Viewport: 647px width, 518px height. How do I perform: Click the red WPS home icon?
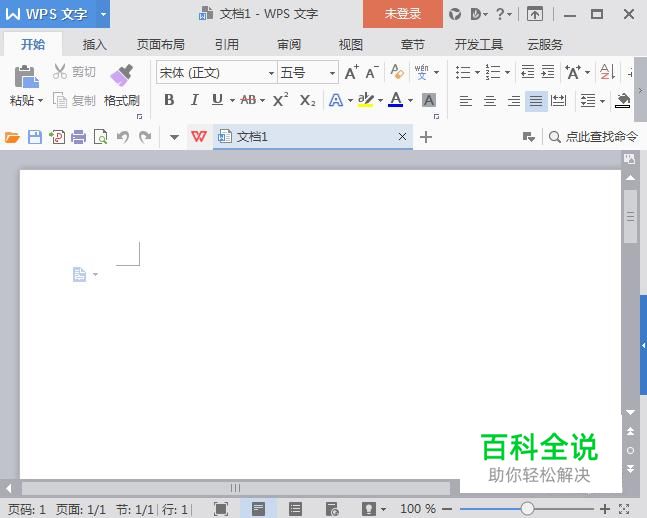[x=199, y=137]
